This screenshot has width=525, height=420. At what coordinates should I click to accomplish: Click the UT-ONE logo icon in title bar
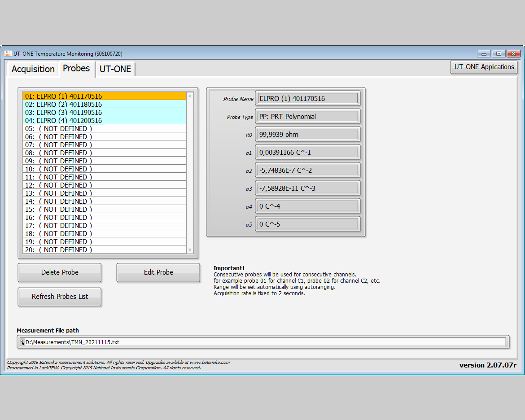click(x=8, y=53)
